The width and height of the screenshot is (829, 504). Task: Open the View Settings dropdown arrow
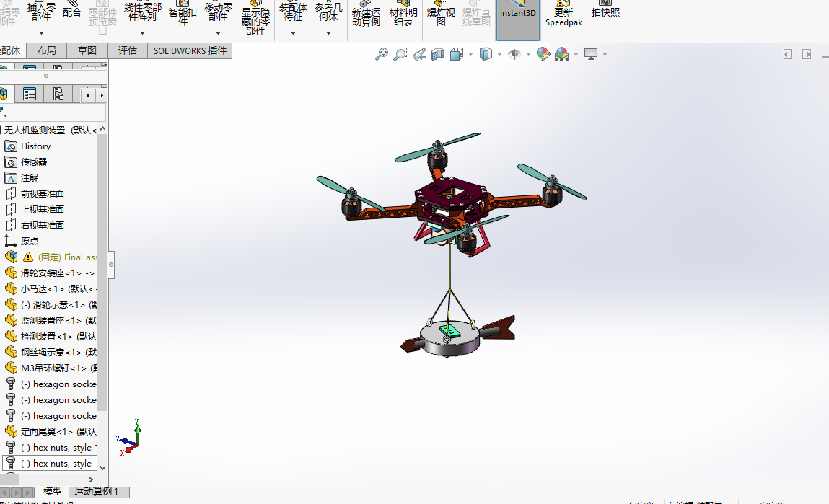(605, 54)
